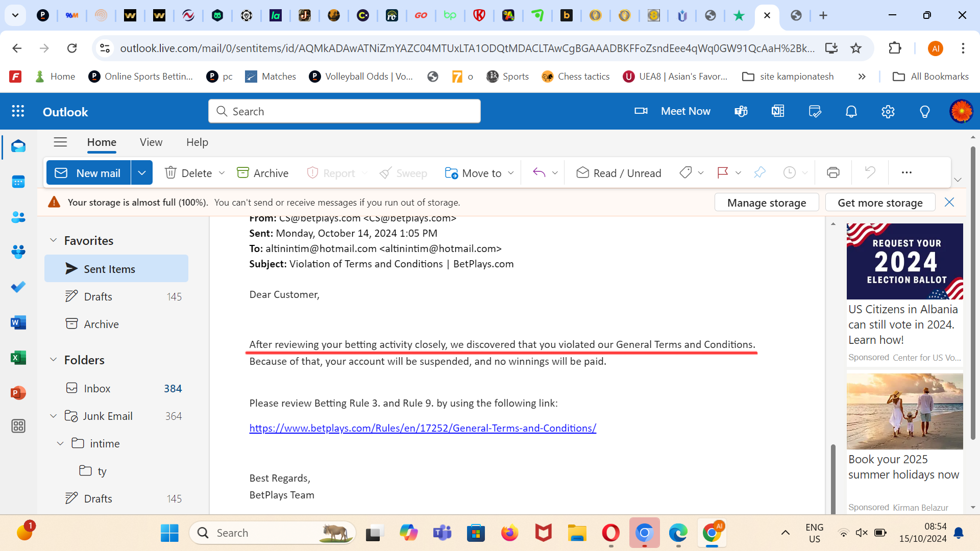Pin the message with the pin icon
Screen dimensions: 980x551
(759, 173)
